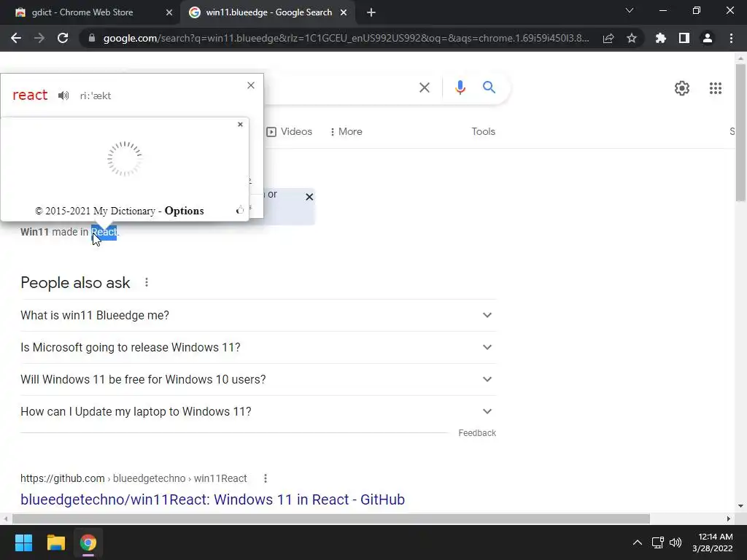View site information lock icon
The image size is (747, 560).
pos(92,38)
